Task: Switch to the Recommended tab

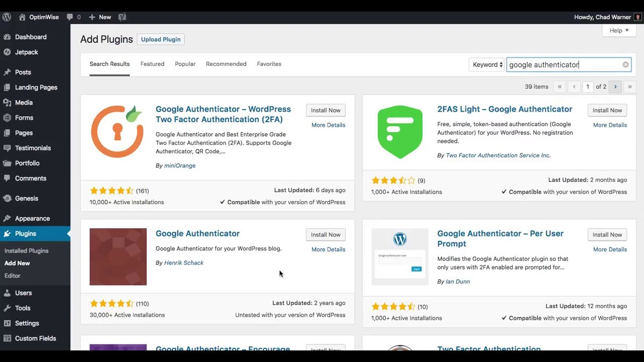Action: coord(226,64)
